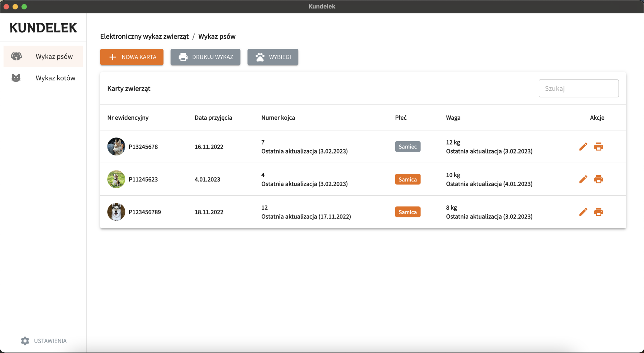
Task: Edit card P13245678 with pencil icon
Action: [x=583, y=147]
